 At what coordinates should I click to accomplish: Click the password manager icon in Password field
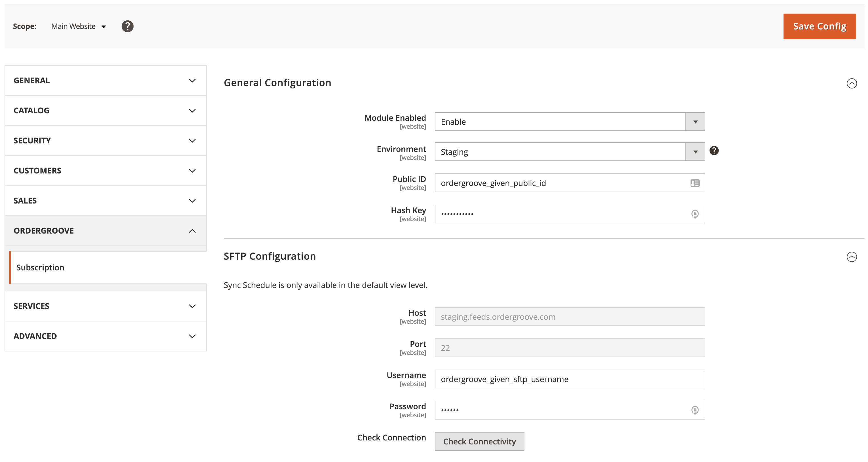[695, 410]
